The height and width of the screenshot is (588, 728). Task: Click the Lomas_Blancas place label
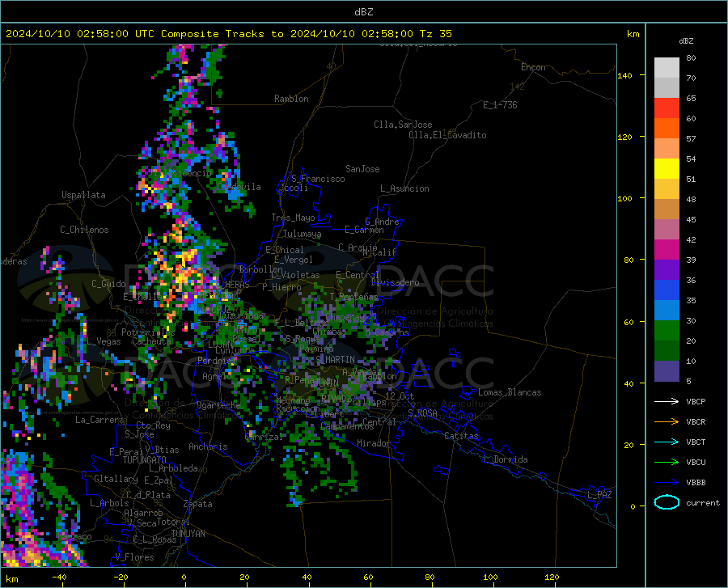click(x=510, y=392)
